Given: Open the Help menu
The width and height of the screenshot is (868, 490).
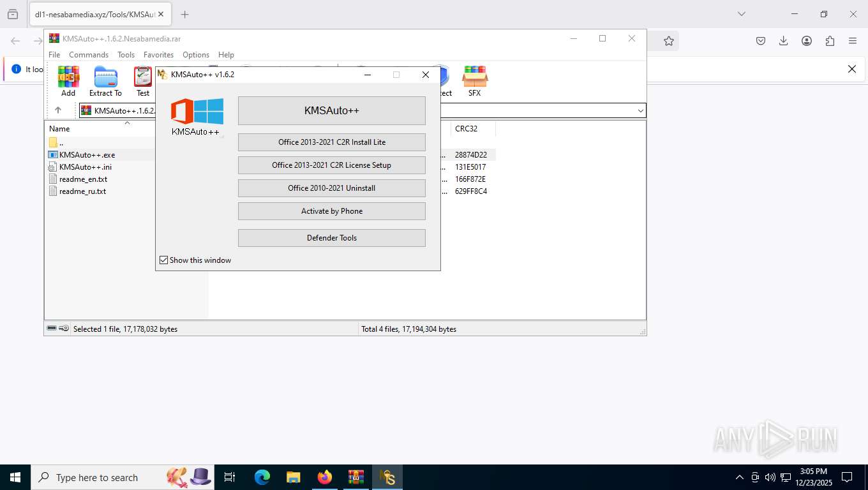Looking at the screenshot, I should tap(226, 55).
